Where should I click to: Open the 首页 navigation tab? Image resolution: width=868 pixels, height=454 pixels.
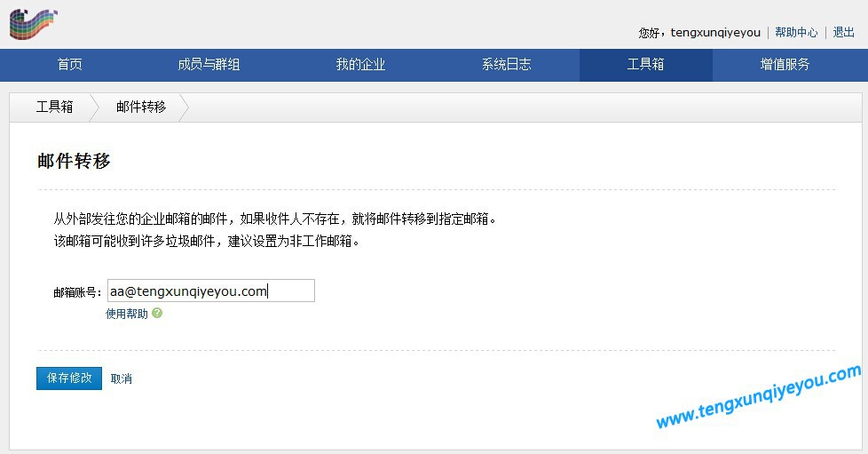[x=70, y=64]
